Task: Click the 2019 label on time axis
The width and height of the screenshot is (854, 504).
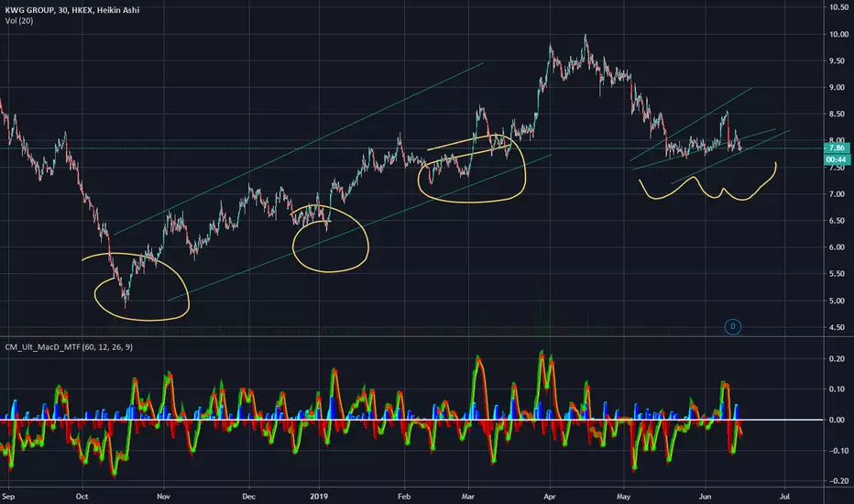Action: [319, 497]
